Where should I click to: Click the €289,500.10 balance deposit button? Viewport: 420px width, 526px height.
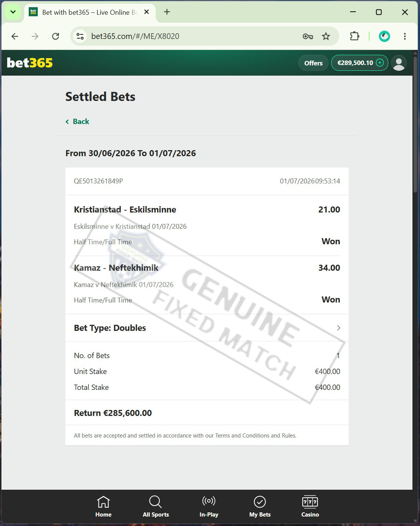tap(360, 63)
